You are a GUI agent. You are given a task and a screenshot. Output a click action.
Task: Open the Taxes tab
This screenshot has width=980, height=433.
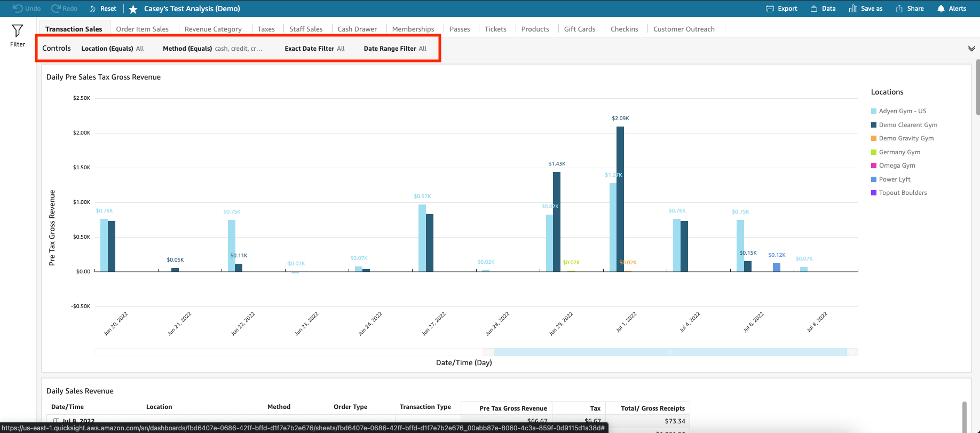[266, 29]
